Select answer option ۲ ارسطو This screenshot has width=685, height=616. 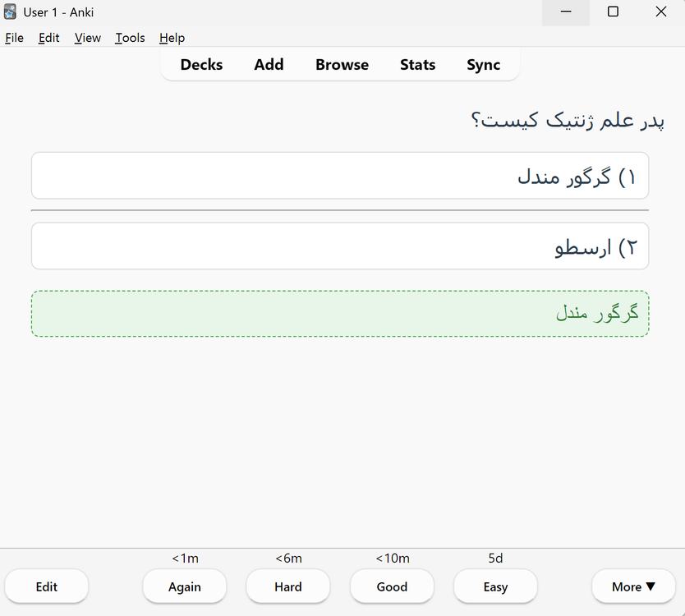pyautogui.click(x=340, y=246)
